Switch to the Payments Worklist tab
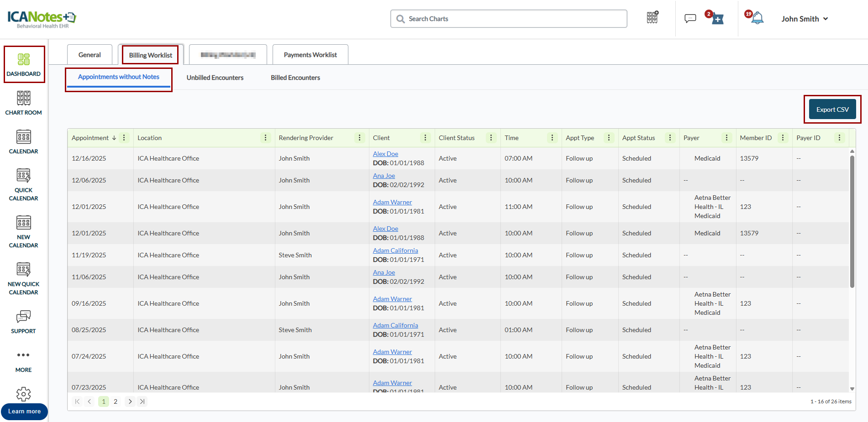Viewport: 868px width, 422px height. pyautogui.click(x=310, y=55)
